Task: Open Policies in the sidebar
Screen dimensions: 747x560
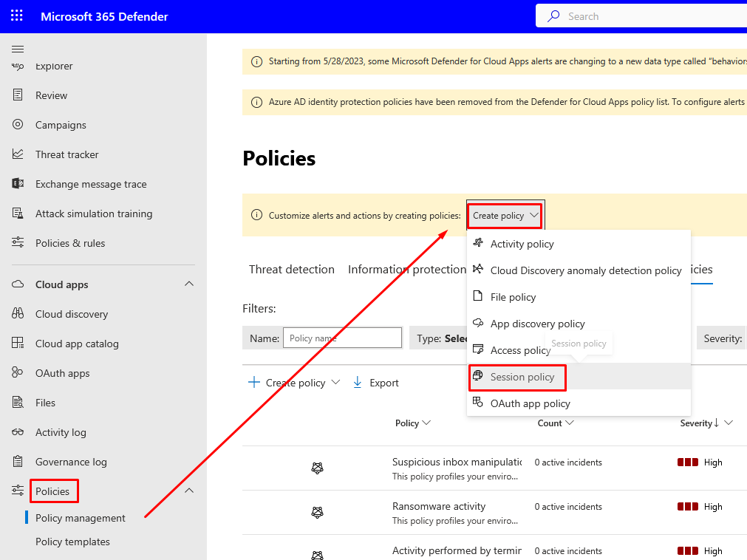Action: (52, 491)
